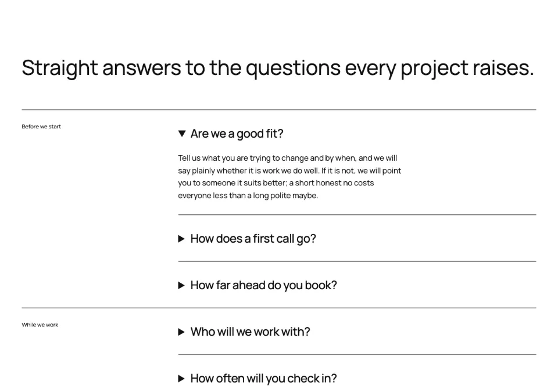Collapse the 'Are we a good fit?' question
The width and height of the screenshot is (558, 392).
(357, 134)
